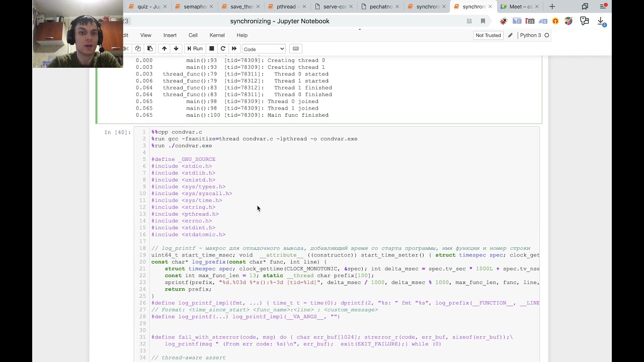Click the 'Thread 0 started' output line
The height and width of the screenshot is (362, 644).
[232, 74]
